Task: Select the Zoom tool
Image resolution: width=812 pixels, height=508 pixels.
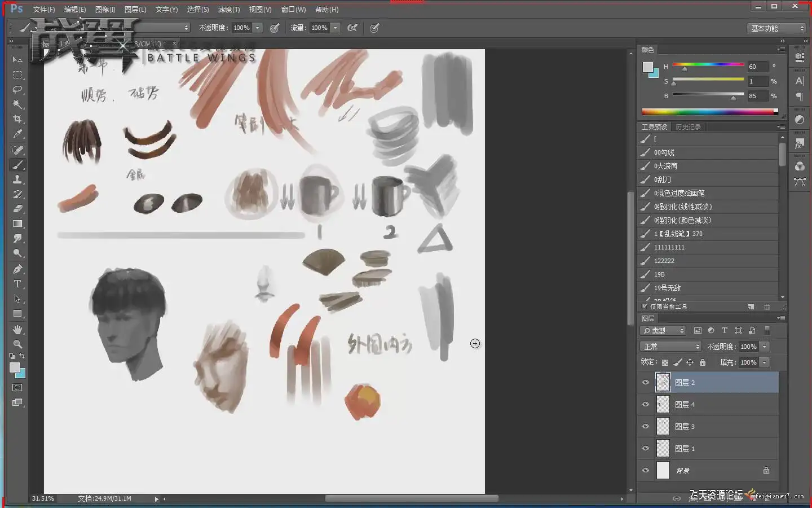Action: [x=17, y=344]
